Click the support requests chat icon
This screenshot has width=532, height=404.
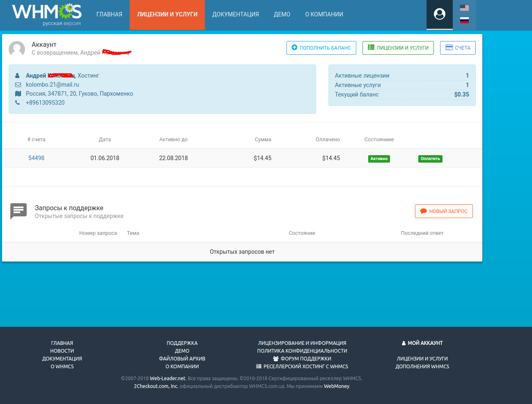18,211
